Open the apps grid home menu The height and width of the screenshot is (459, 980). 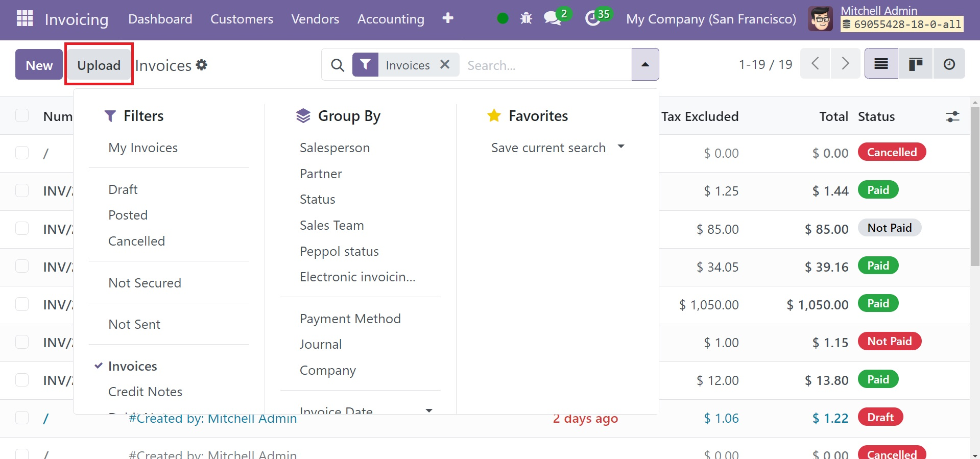click(25, 18)
